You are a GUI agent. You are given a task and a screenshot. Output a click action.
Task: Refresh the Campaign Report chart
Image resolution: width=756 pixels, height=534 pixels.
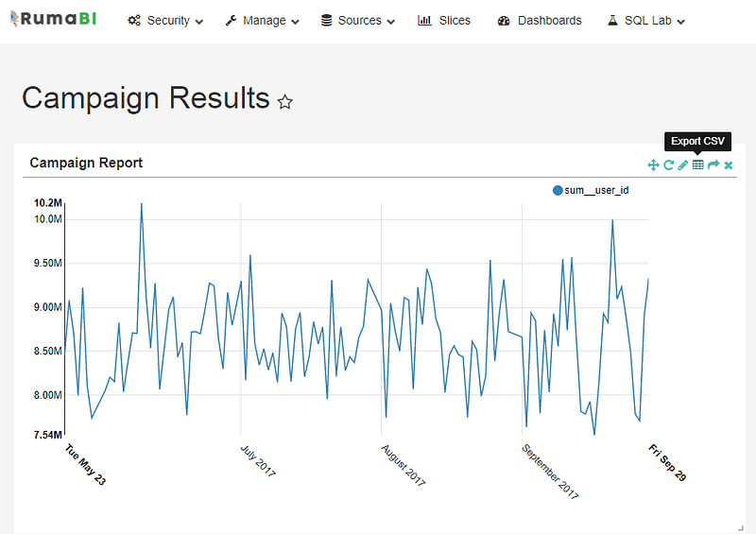click(x=668, y=165)
